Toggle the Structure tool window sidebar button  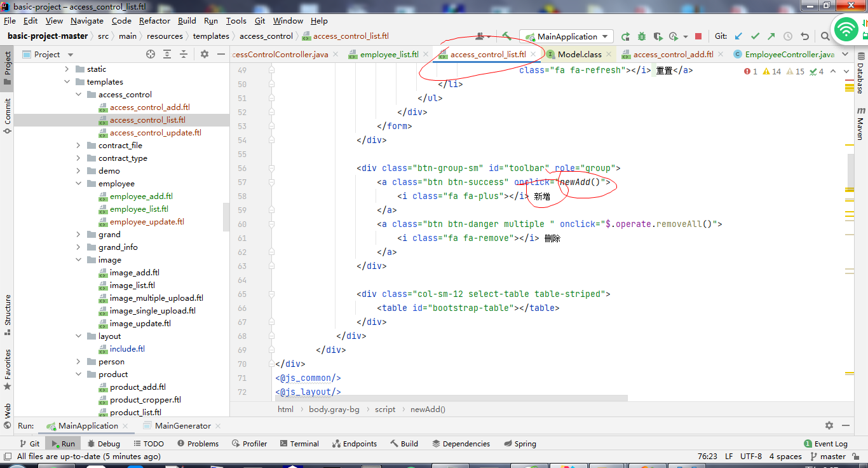[7, 310]
